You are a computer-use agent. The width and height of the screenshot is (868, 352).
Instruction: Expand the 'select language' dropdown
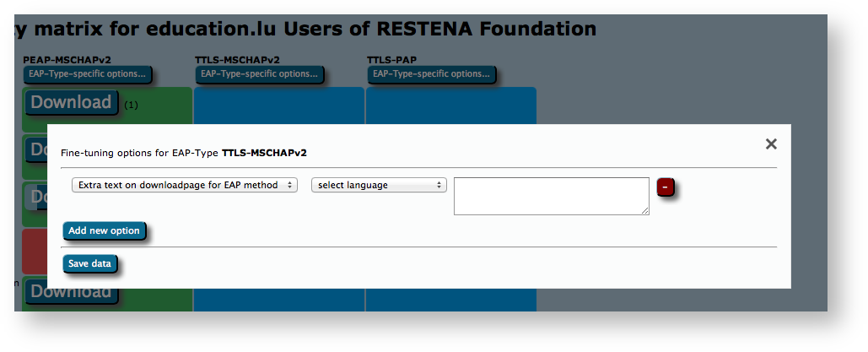coord(379,185)
